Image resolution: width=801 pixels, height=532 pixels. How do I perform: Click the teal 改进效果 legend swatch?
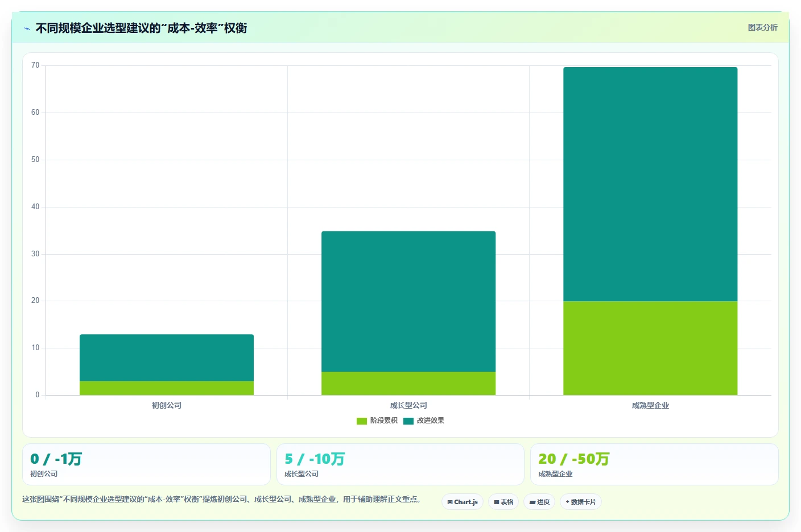point(408,421)
